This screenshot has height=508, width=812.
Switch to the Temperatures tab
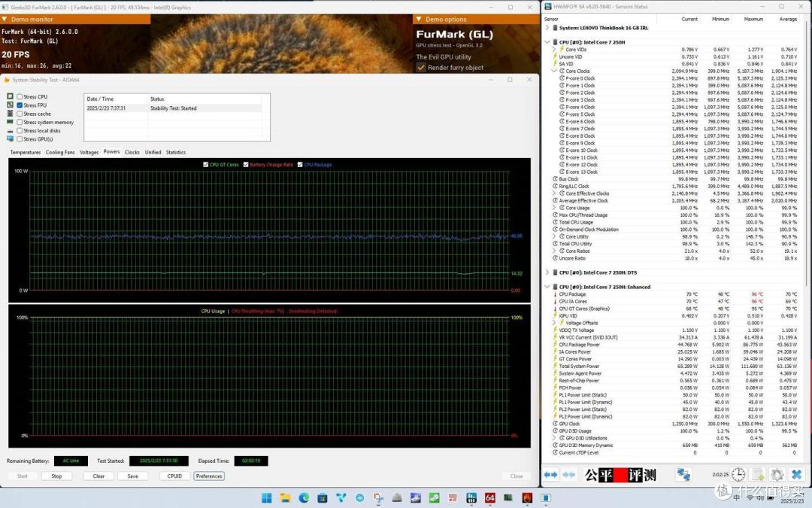point(26,152)
